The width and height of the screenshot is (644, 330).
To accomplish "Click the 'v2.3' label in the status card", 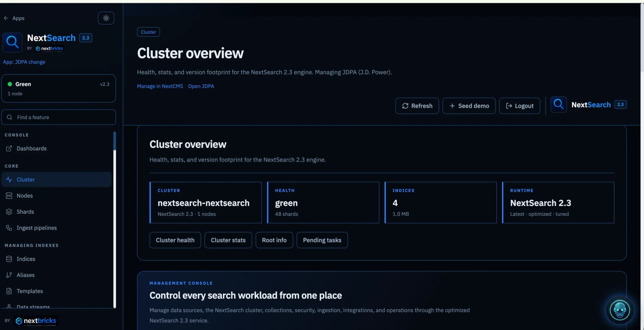I will [105, 84].
